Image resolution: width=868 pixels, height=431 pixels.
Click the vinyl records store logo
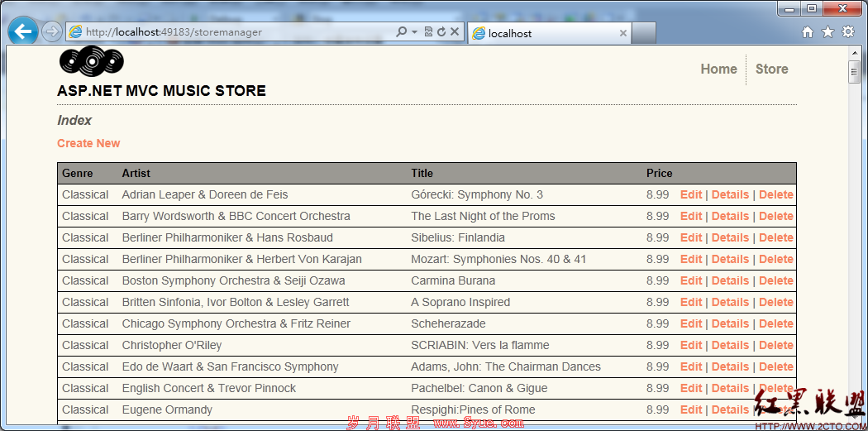(91, 61)
